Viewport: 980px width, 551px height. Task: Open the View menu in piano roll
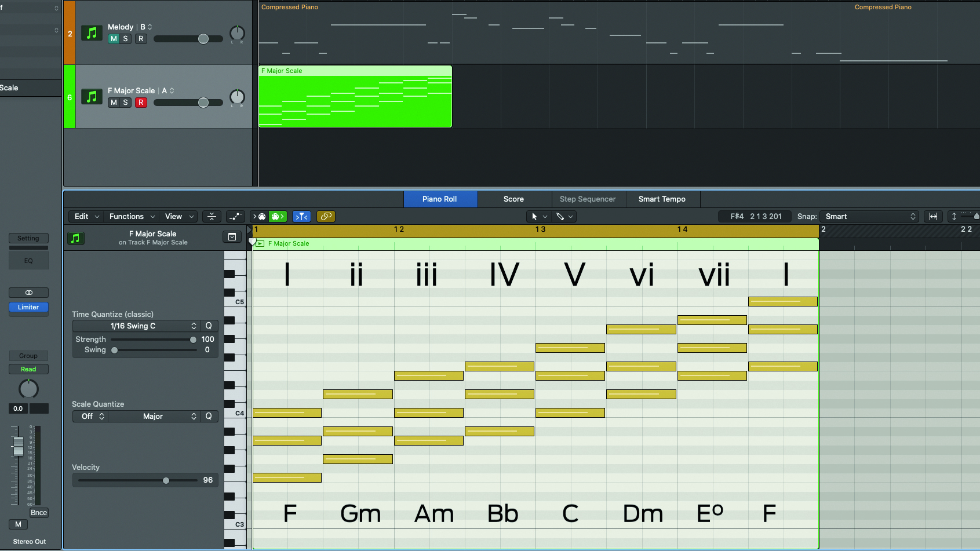(178, 216)
